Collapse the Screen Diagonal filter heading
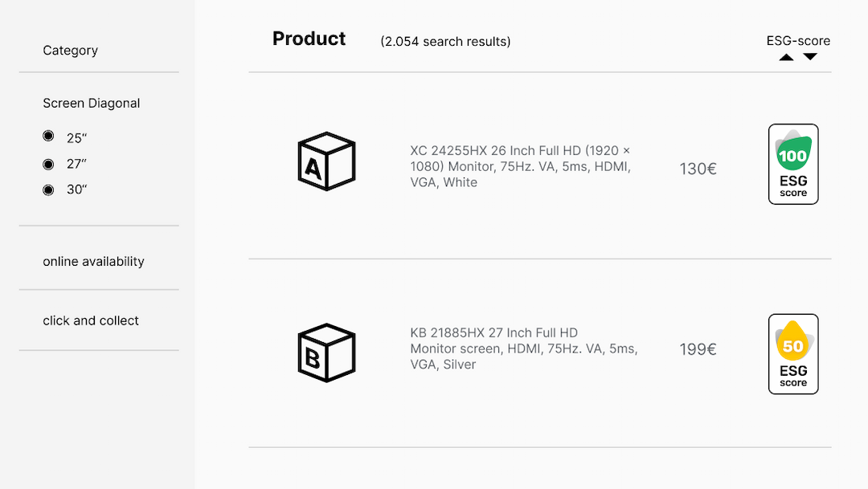Image resolution: width=868 pixels, height=489 pixels. [x=92, y=103]
